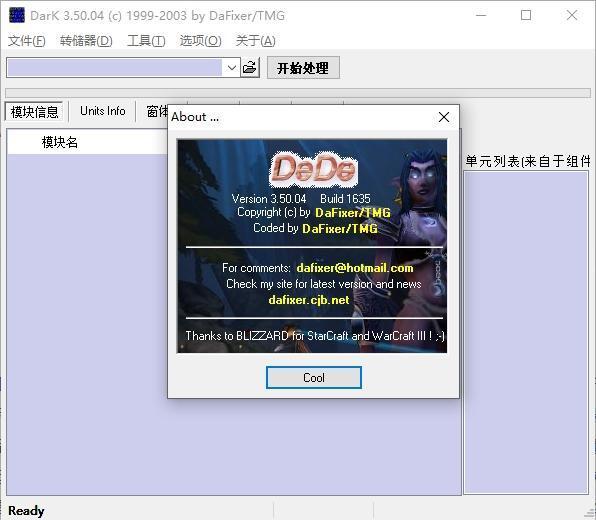Open the 关于(A) menu

click(x=255, y=41)
